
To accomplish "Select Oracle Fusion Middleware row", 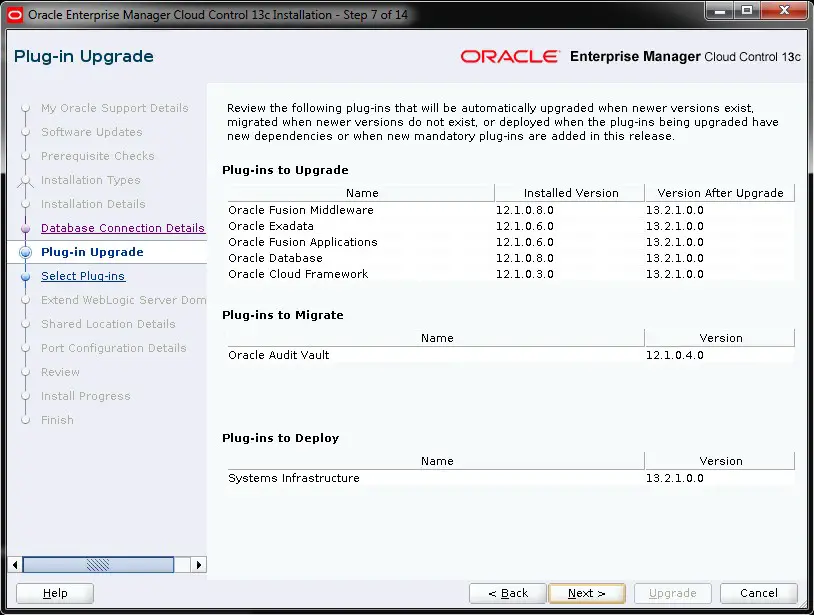I will coord(511,210).
